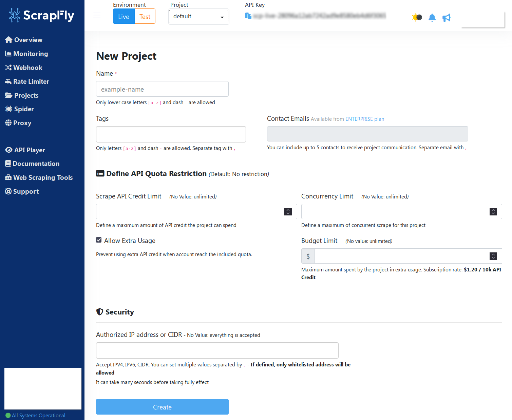The image size is (512, 420).
Task: Click the Authorized IP address field
Action: (217, 350)
